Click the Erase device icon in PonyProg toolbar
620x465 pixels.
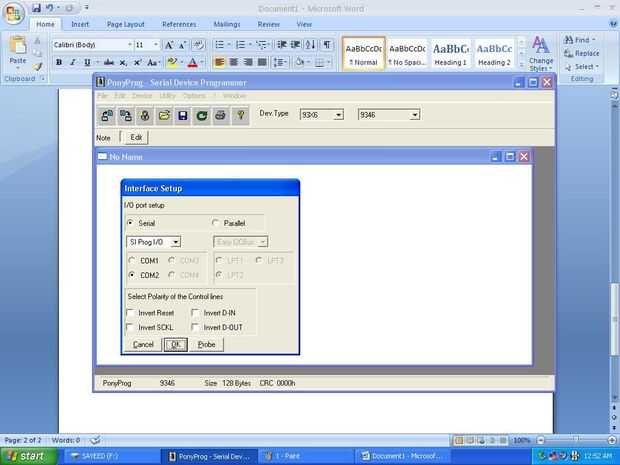click(145, 115)
